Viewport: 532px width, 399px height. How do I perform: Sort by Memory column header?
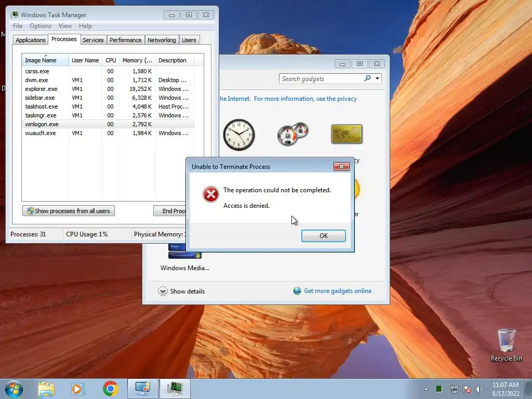point(137,60)
